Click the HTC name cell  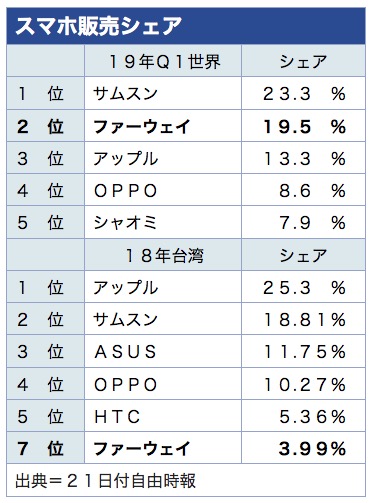click(x=163, y=416)
